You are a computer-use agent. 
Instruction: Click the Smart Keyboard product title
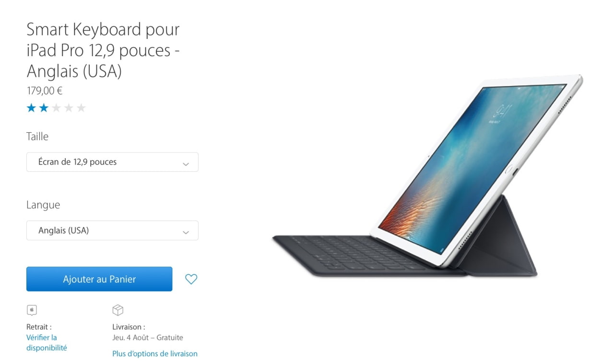(103, 50)
